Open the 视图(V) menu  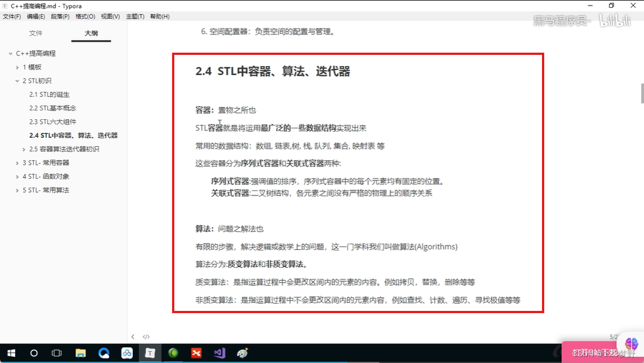(x=110, y=16)
